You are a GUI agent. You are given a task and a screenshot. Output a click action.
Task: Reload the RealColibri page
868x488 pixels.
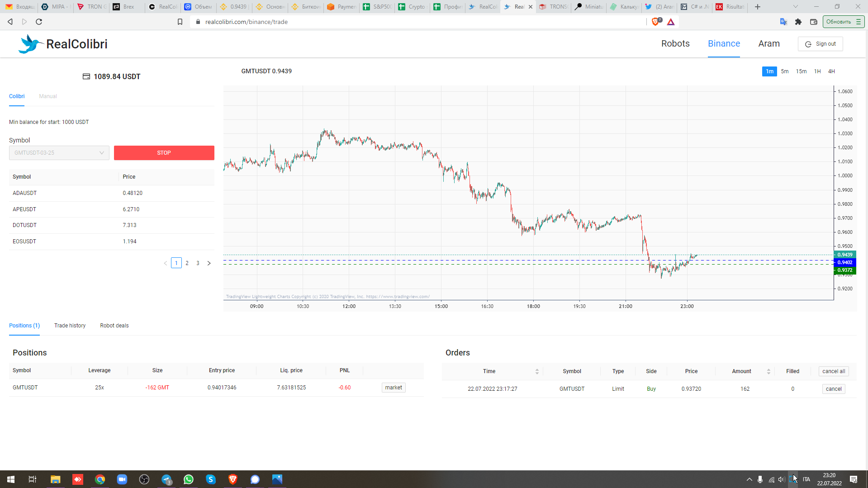pyautogui.click(x=39, y=22)
